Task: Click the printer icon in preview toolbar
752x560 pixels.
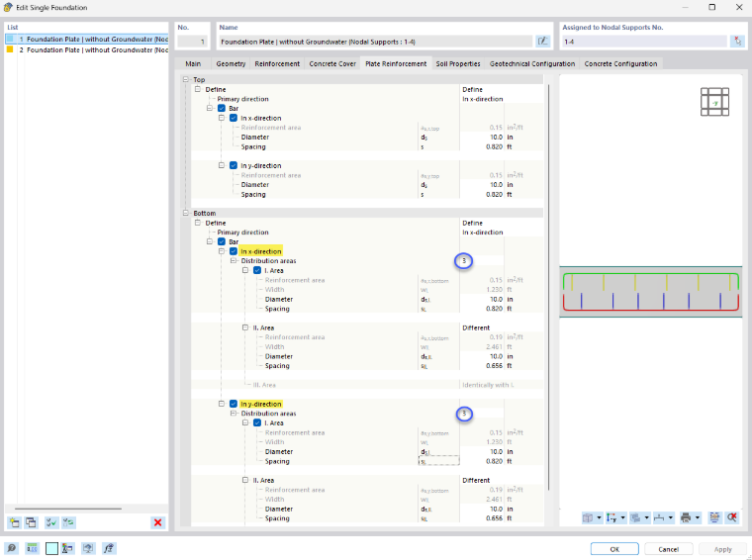Action: click(686, 517)
